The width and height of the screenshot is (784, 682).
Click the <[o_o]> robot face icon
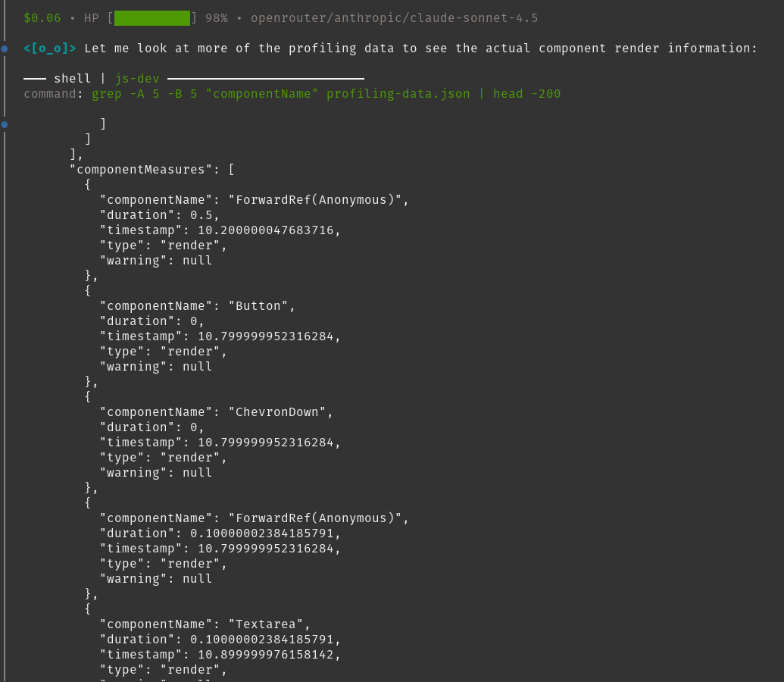[49, 48]
